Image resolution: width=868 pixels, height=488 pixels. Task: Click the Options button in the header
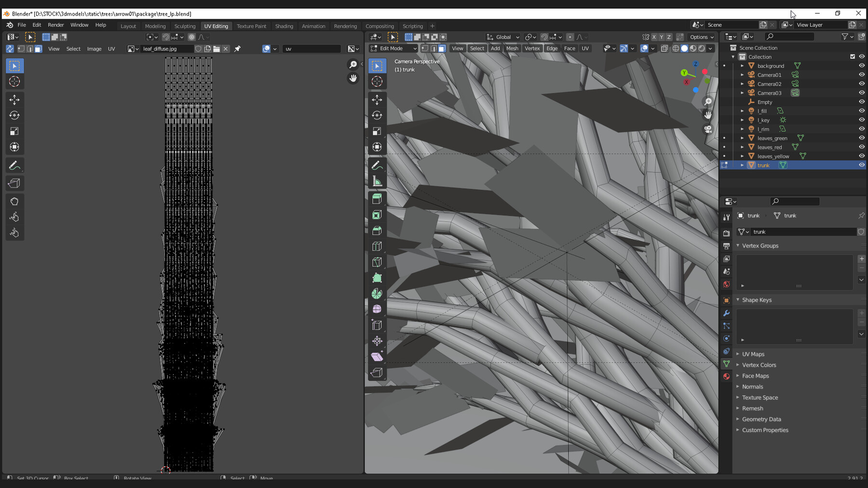coord(702,37)
